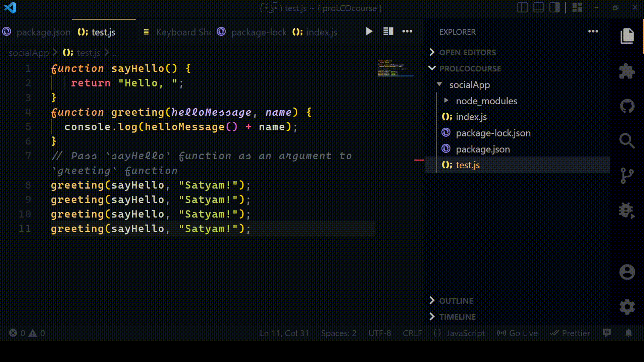Click the Run Code button in toolbar
The height and width of the screenshot is (362, 644).
click(x=369, y=32)
